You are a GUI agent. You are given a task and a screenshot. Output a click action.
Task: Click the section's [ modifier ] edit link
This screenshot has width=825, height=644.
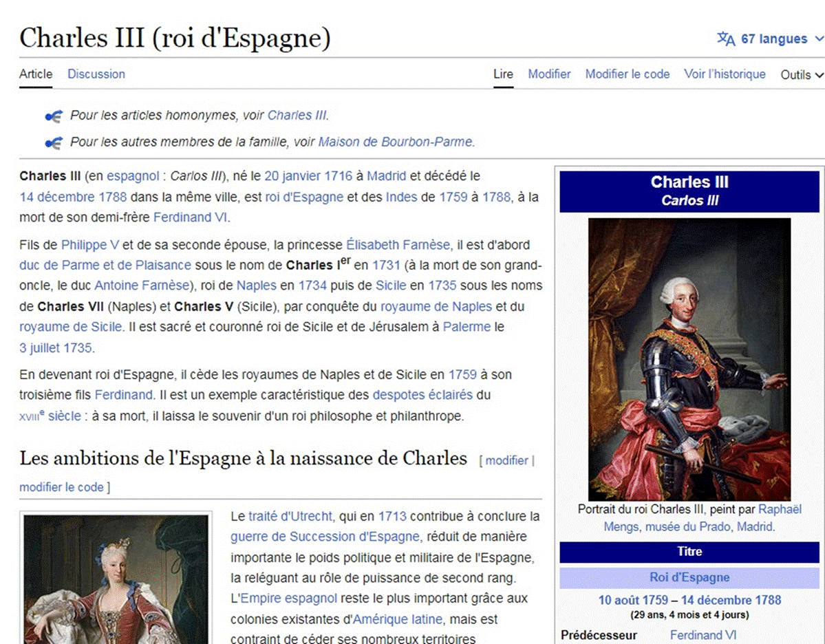pos(506,460)
